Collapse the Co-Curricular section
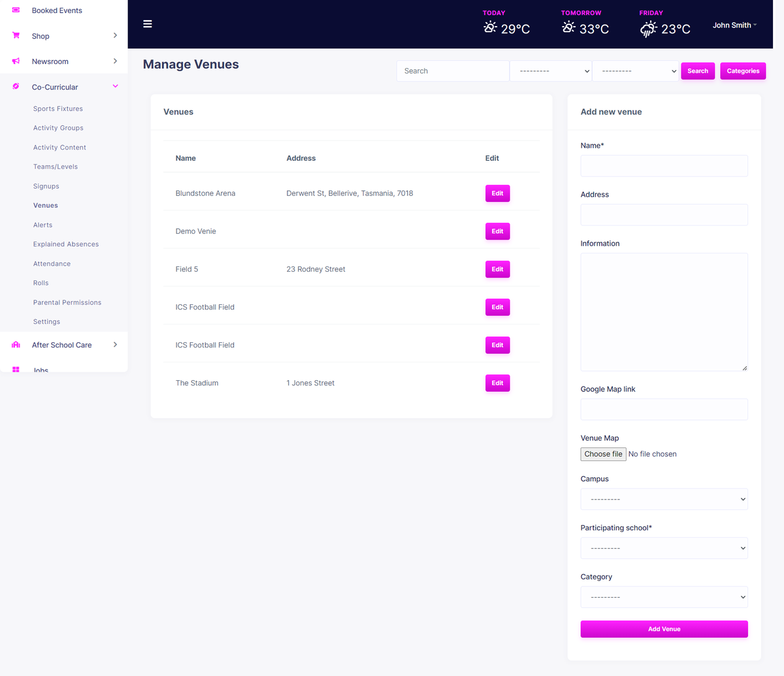The width and height of the screenshot is (784, 676). (115, 86)
